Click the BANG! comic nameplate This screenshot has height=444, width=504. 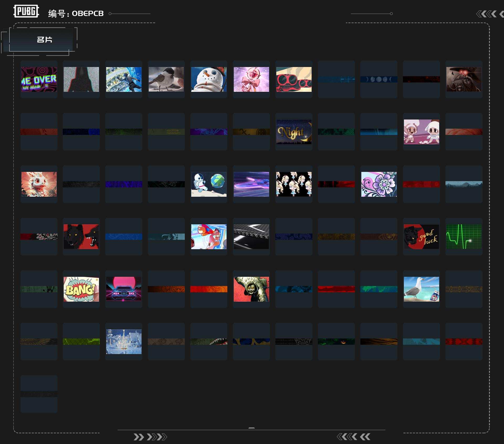click(81, 289)
